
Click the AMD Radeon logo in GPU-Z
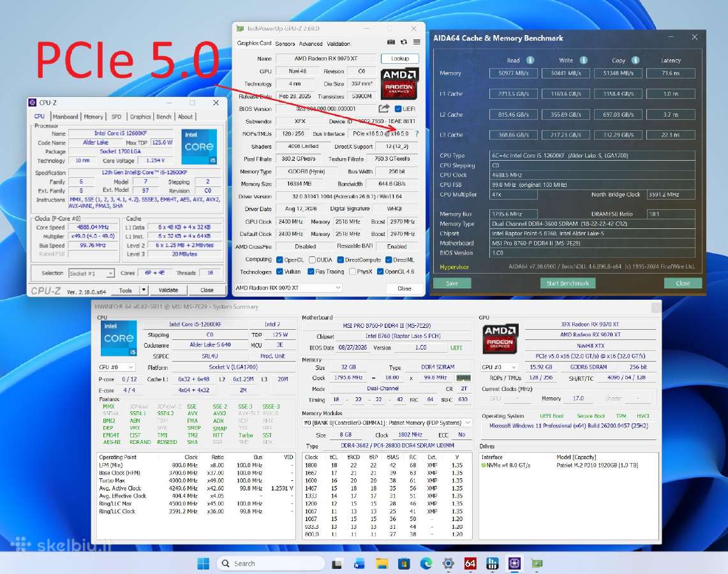click(399, 84)
